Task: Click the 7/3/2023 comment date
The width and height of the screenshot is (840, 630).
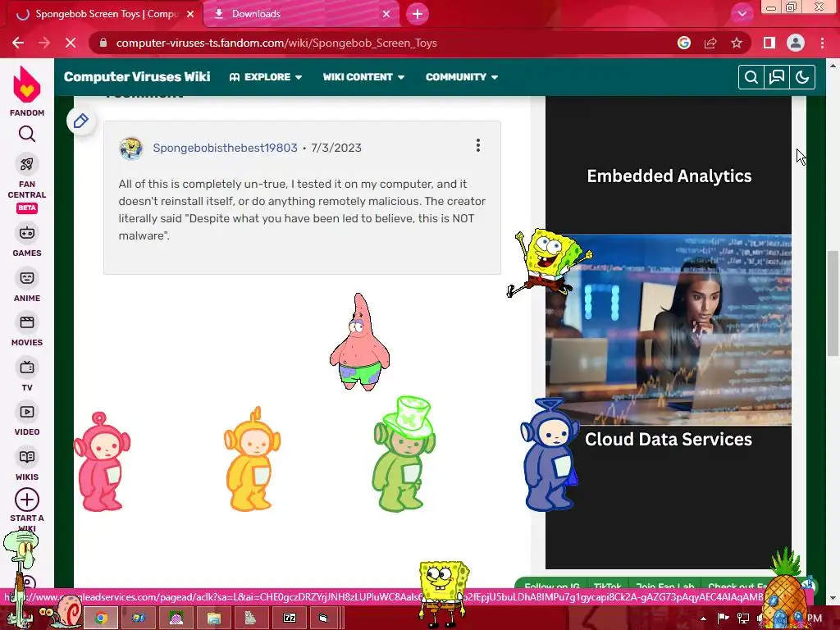Action: [x=336, y=148]
